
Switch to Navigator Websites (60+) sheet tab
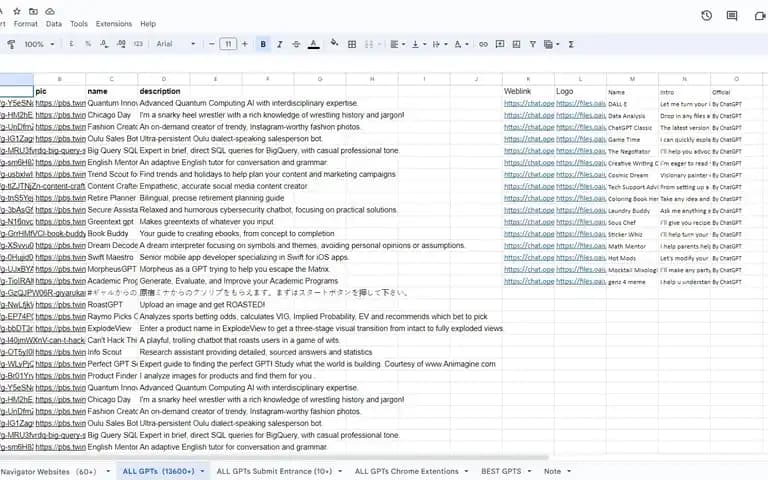(x=48, y=472)
